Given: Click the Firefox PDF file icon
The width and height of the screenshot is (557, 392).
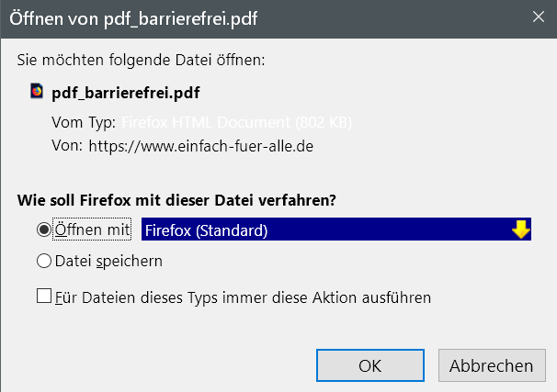Looking at the screenshot, I should (x=37, y=92).
